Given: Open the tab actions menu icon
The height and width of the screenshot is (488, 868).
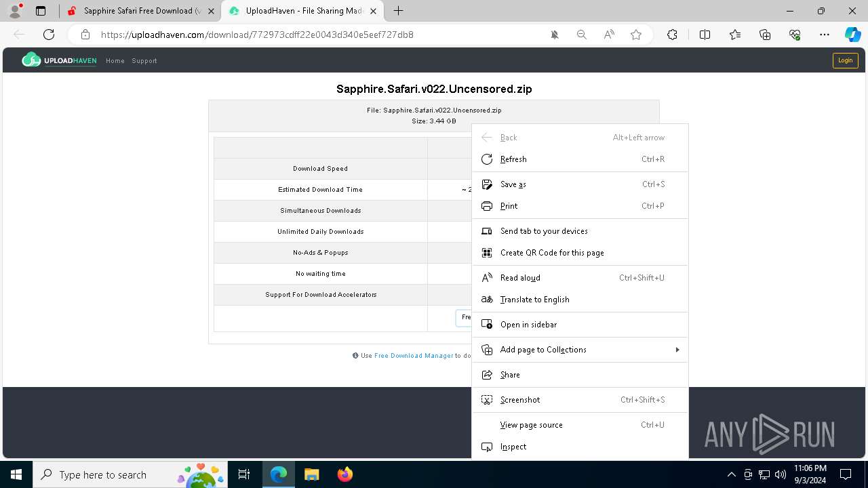Looking at the screenshot, I should coord(41,11).
